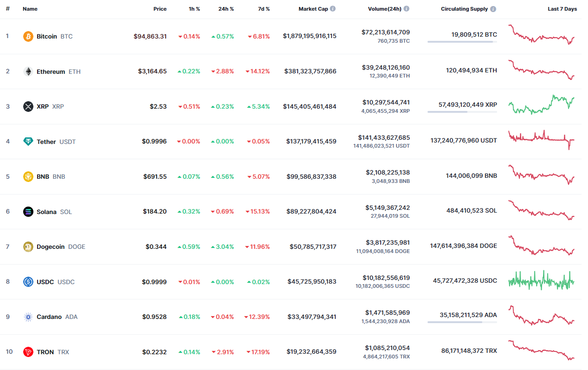Click TRON's 7d change 17.19%
The width and height of the screenshot is (588, 370).
(x=258, y=352)
